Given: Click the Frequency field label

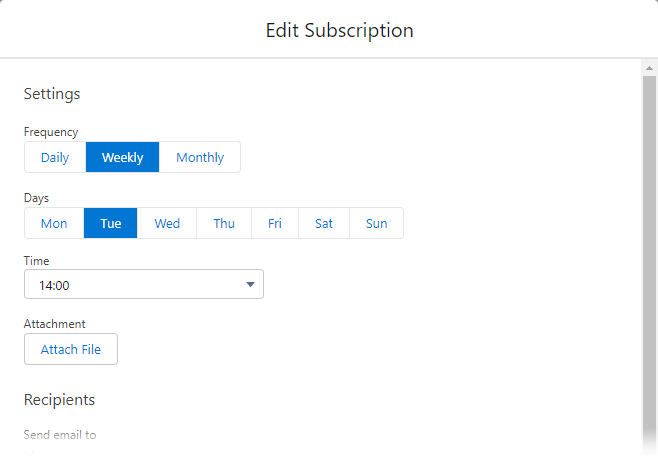Looking at the screenshot, I should [51, 132].
